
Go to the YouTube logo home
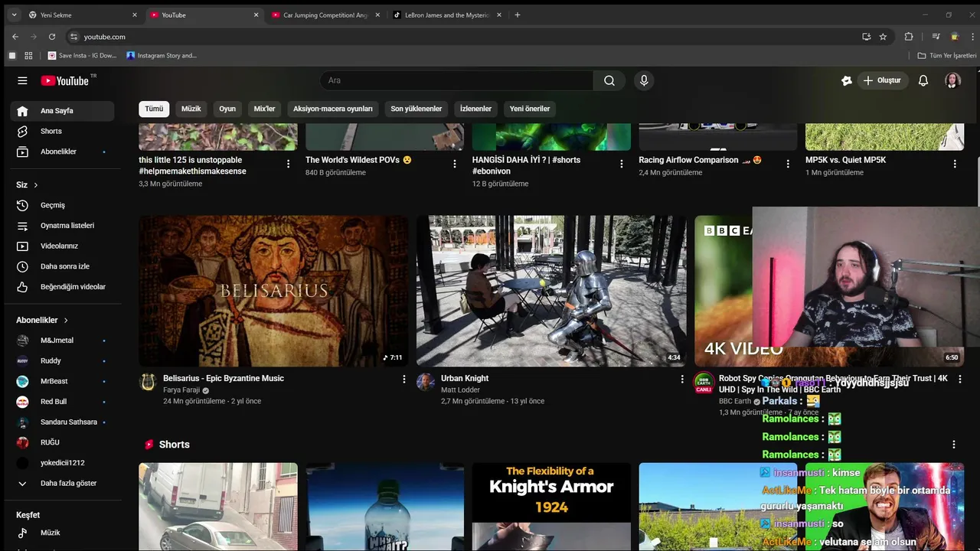[x=65, y=80]
